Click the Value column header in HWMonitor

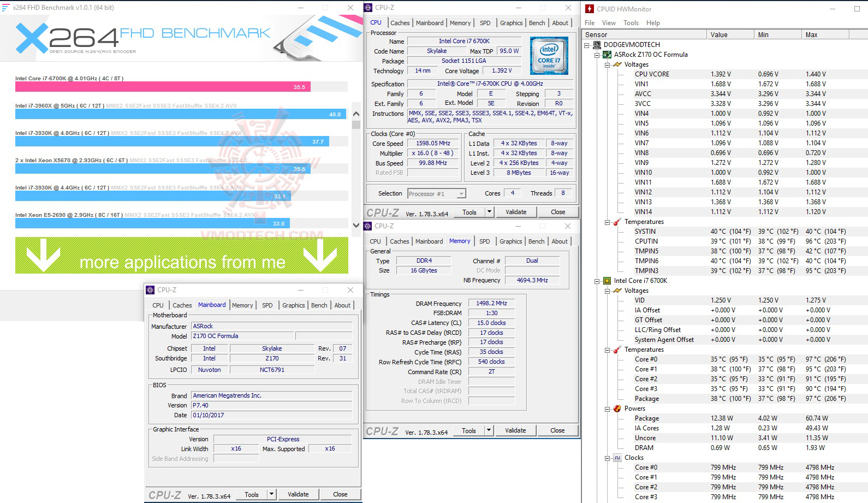[x=729, y=34]
